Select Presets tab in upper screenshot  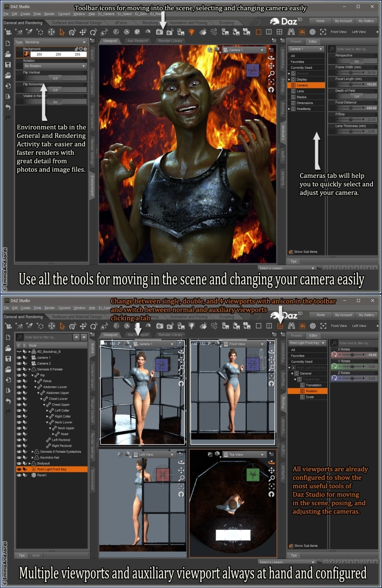coord(296,42)
